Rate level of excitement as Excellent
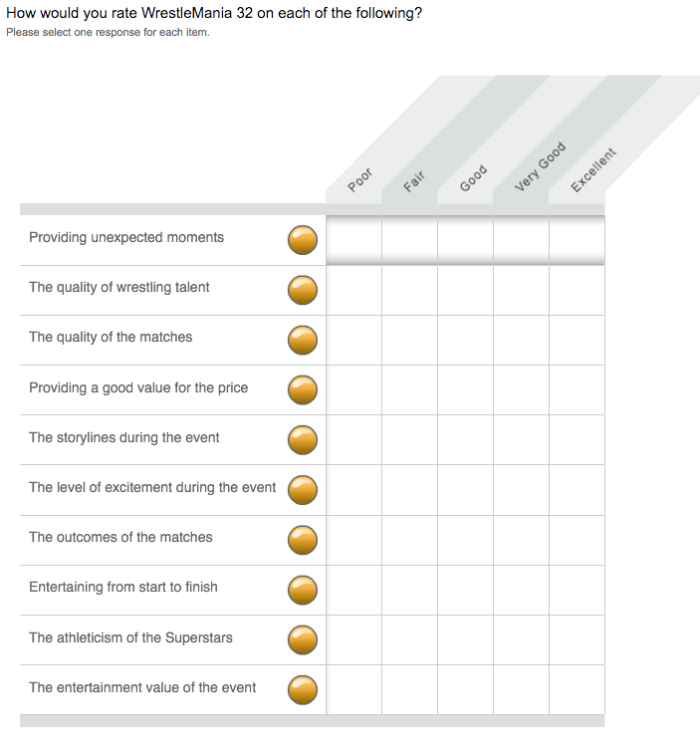The image size is (700, 754). click(x=577, y=489)
